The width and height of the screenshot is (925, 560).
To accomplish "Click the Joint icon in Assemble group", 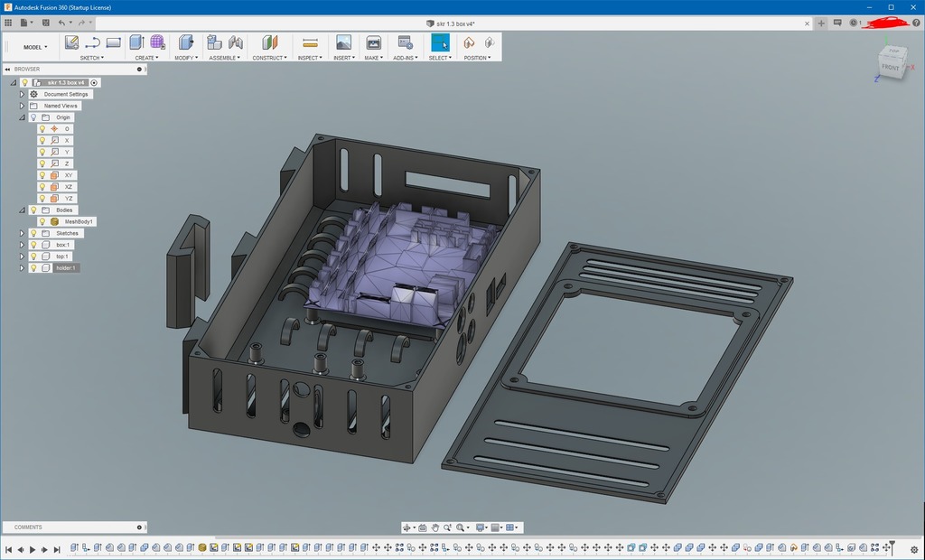I will click(x=236, y=42).
